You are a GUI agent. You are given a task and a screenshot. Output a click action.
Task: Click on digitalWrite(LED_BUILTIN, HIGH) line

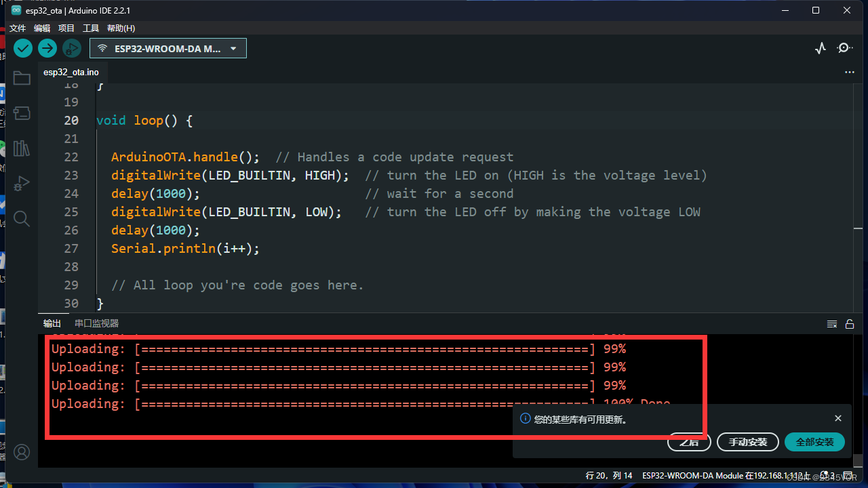click(x=230, y=176)
